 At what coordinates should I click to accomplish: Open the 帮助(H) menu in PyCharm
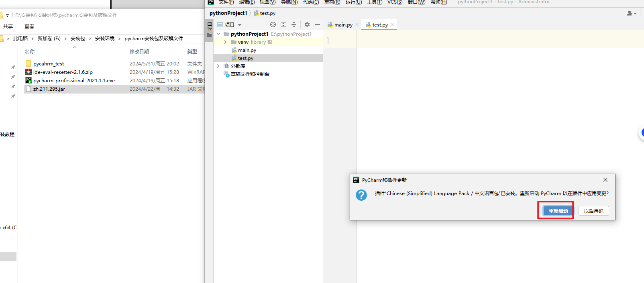click(439, 2)
